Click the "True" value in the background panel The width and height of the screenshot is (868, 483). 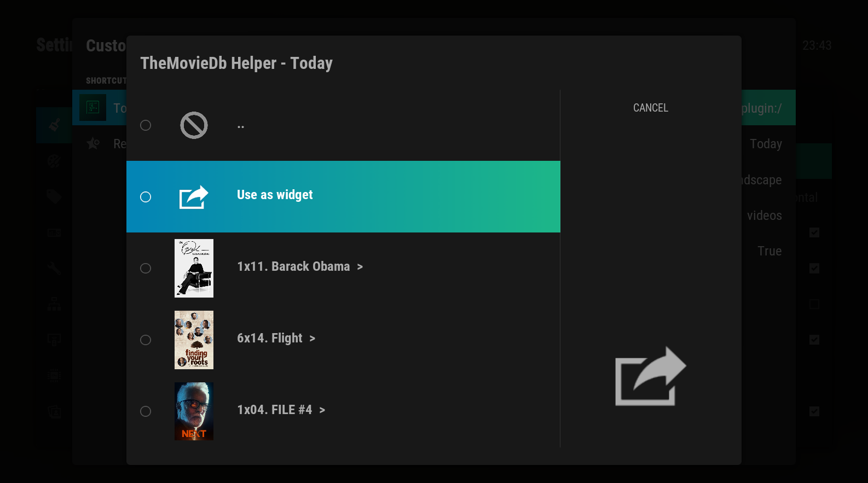[769, 251]
